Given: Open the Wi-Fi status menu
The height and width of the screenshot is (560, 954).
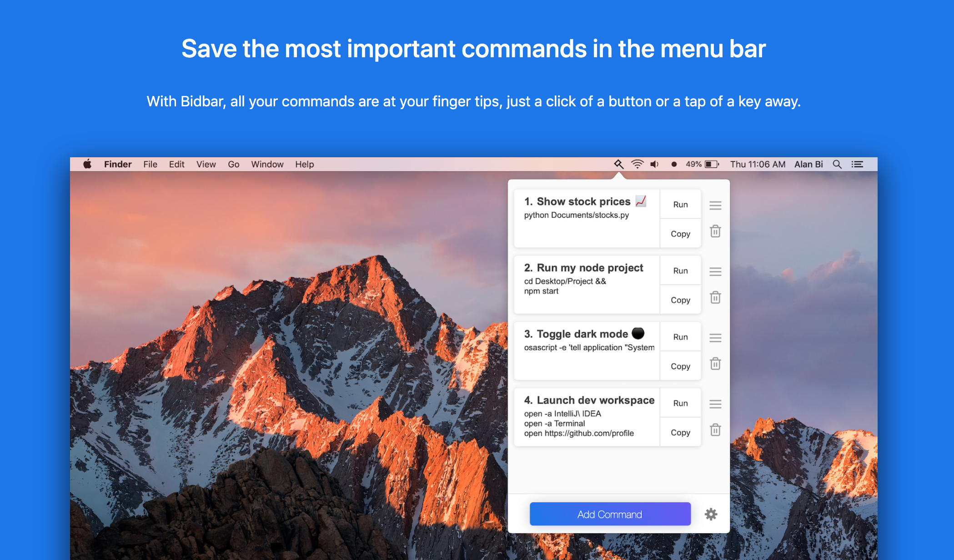Looking at the screenshot, I should pyautogui.click(x=637, y=164).
